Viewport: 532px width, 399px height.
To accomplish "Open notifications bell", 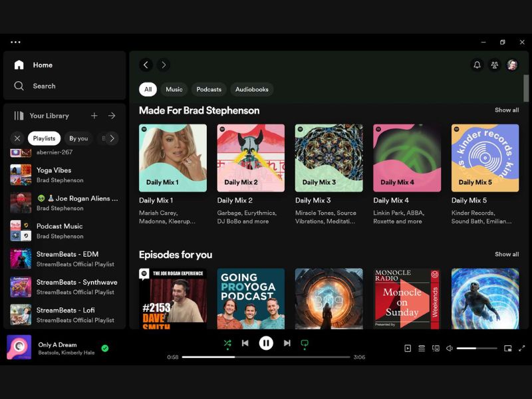I will [477, 65].
